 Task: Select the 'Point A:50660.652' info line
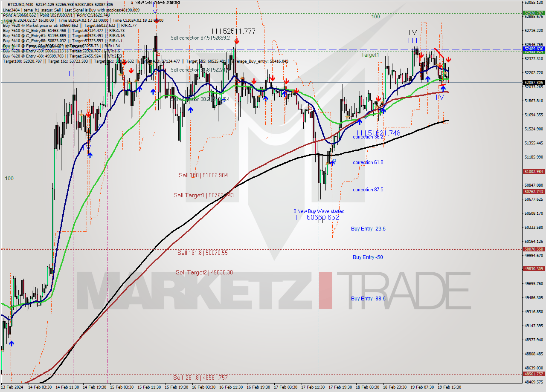click(x=56, y=15)
